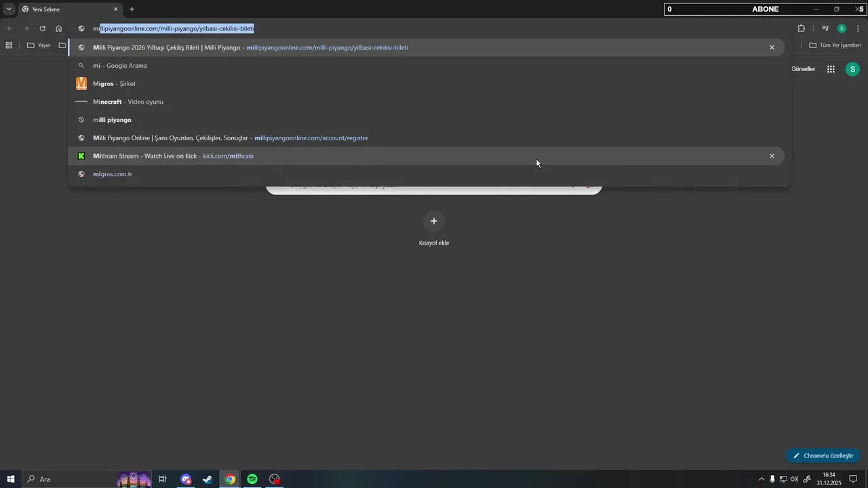Viewport: 868px width, 488px height.
Task: Open Steam from the taskbar
Action: (x=208, y=479)
